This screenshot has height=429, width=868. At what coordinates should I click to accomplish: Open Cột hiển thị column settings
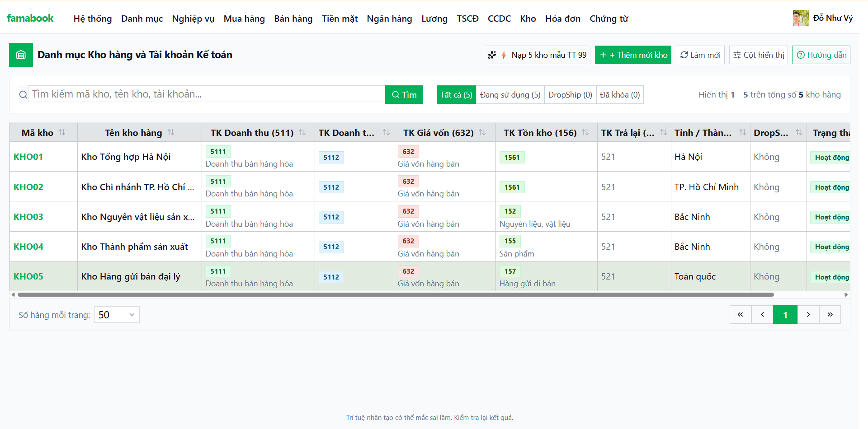pyautogui.click(x=759, y=55)
